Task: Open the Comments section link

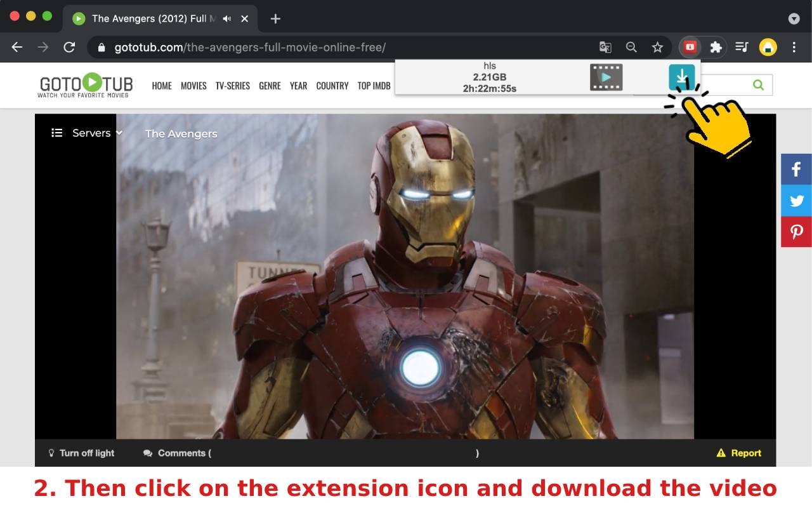Action: (x=177, y=453)
